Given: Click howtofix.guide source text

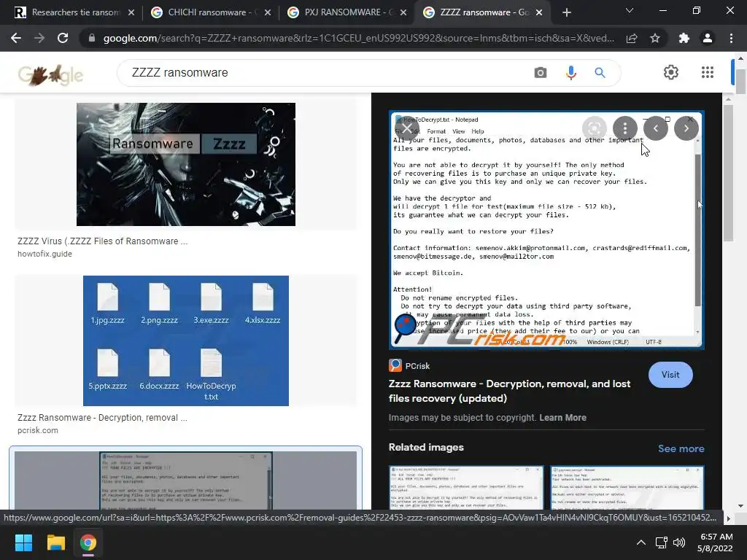Looking at the screenshot, I should (x=44, y=254).
